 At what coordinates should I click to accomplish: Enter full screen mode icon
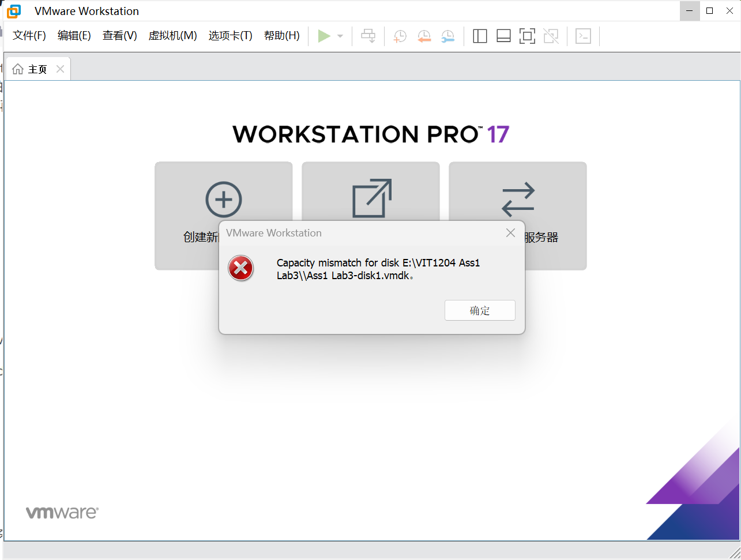coord(527,36)
